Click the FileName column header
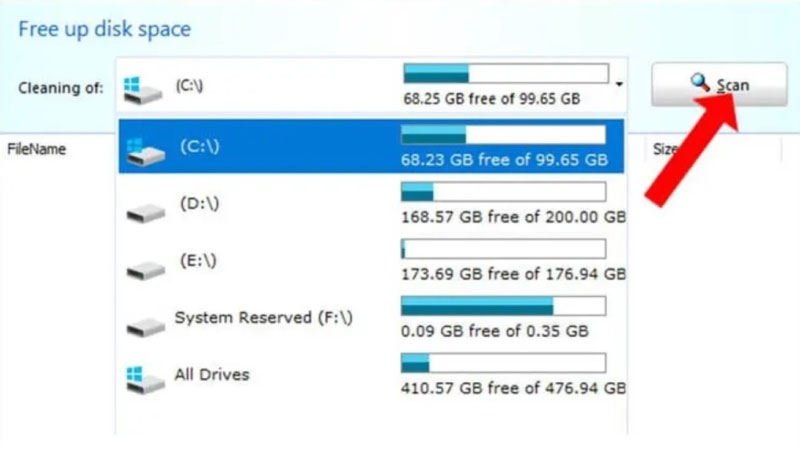Image resolution: width=800 pixels, height=450 pixels. (36, 149)
